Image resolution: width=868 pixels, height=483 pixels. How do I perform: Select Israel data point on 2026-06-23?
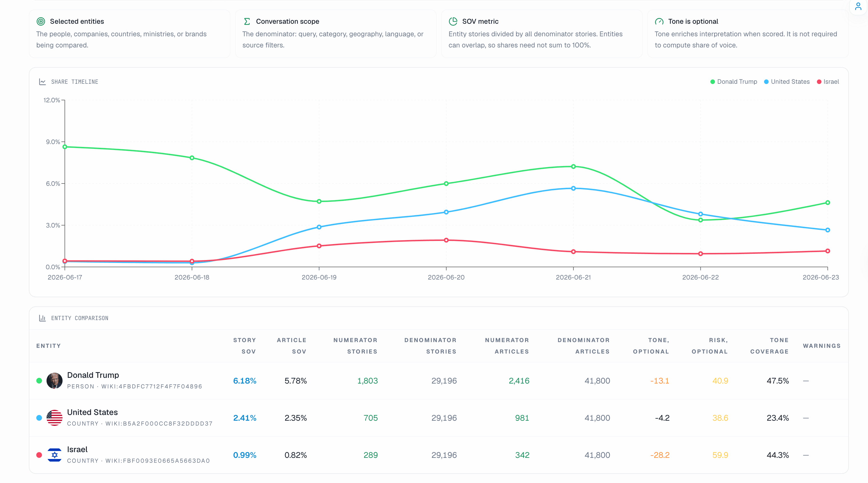coord(827,251)
